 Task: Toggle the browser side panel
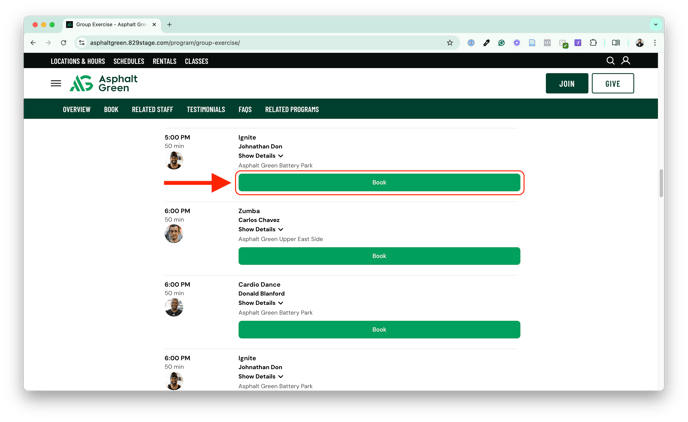[616, 43]
